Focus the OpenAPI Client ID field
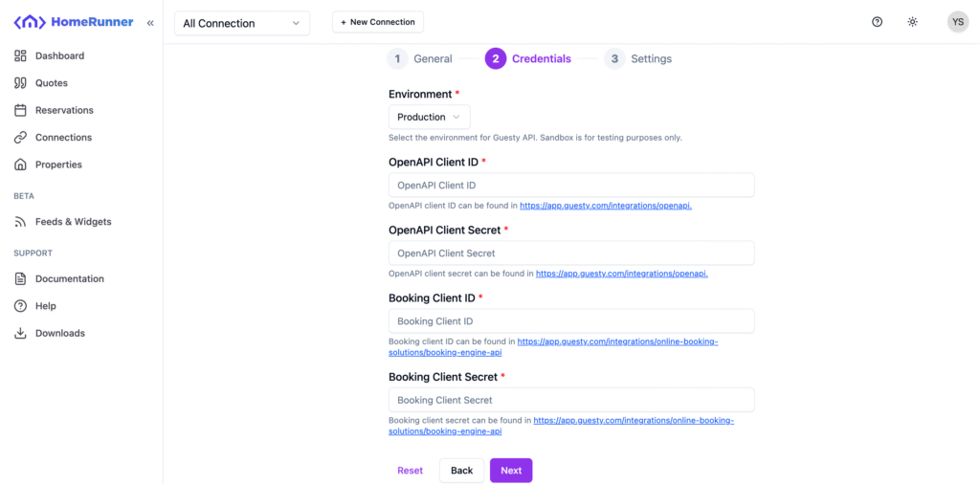This screenshot has height=484, width=980. click(571, 186)
